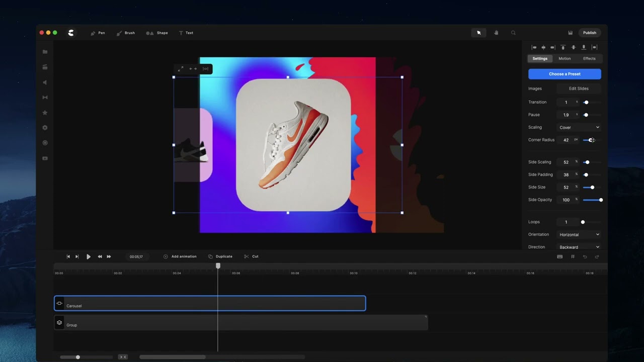The height and width of the screenshot is (362, 644).
Task: Open the Direction dropdown showing Backward
Action: click(579, 247)
